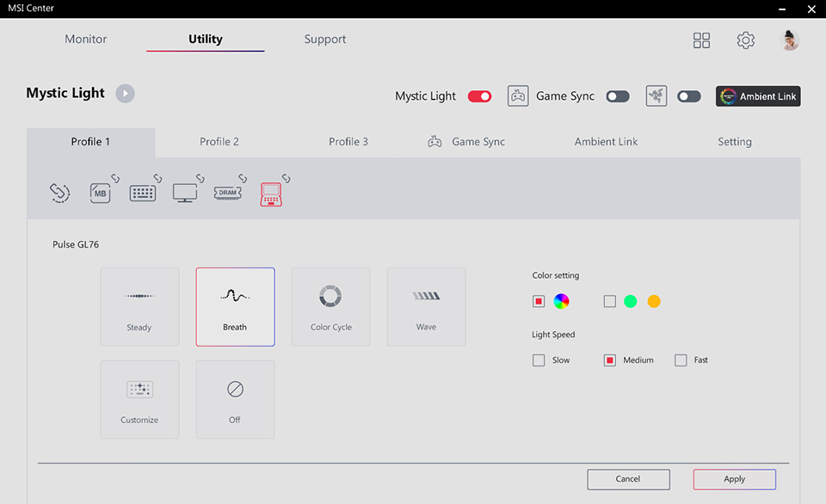Enable the Game Sync toggle switch
Viewport: 826px width, 504px height.
(618, 96)
